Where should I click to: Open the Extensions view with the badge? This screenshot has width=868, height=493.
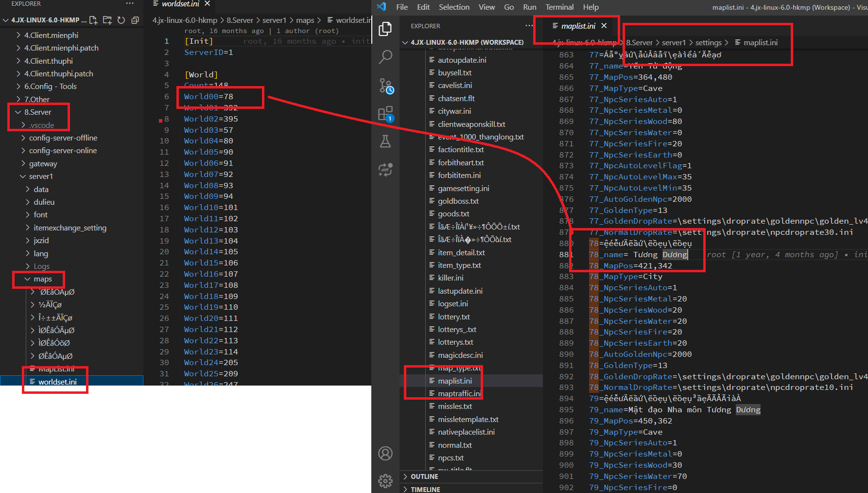[385, 113]
